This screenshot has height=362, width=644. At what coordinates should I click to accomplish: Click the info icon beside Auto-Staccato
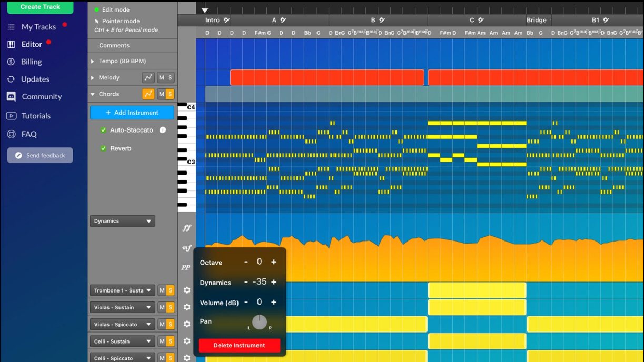coord(163,130)
